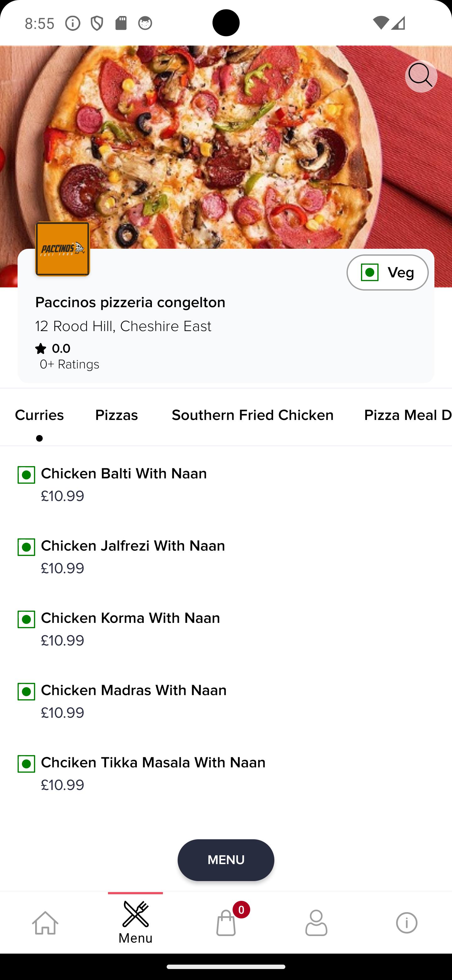This screenshot has width=452, height=980.
Task: Open the Southern Fried Chicken tab
Action: (x=252, y=415)
